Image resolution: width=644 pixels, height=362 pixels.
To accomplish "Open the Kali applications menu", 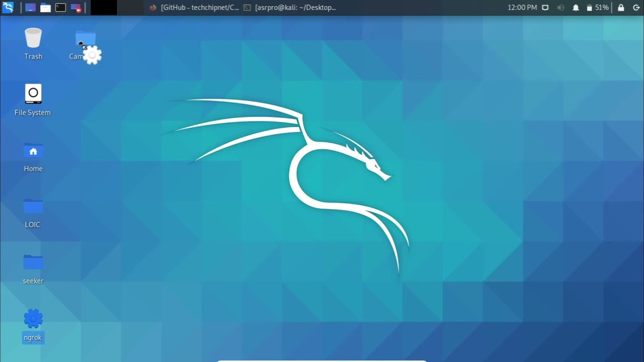I will (x=8, y=8).
